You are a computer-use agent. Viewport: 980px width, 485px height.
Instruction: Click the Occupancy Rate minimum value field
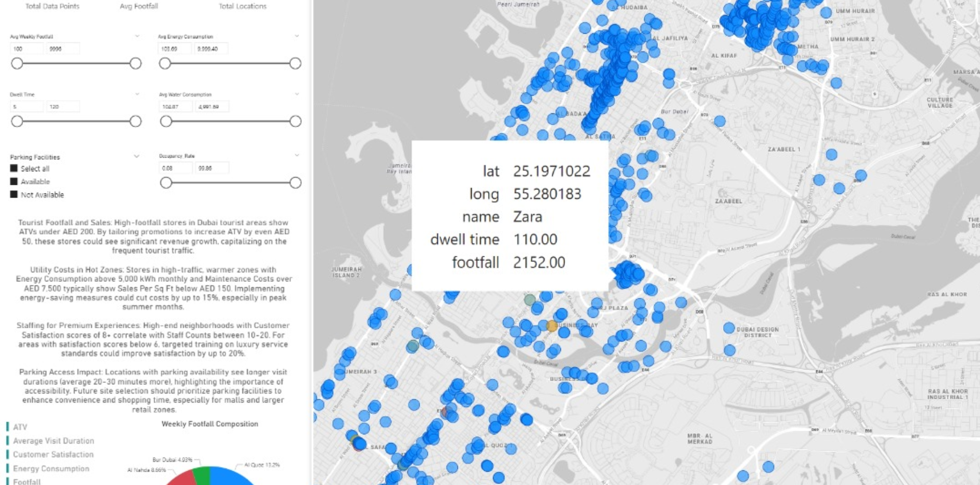(x=175, y=168)
